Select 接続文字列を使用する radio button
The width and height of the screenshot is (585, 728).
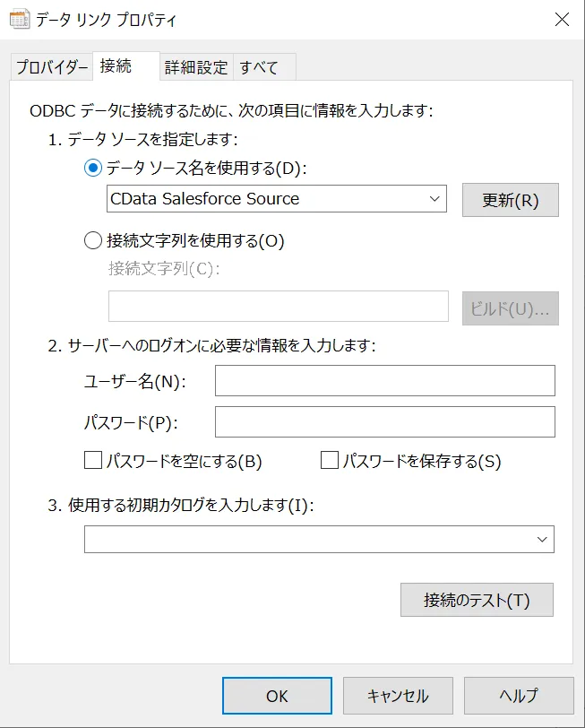[x=93, y=240]
